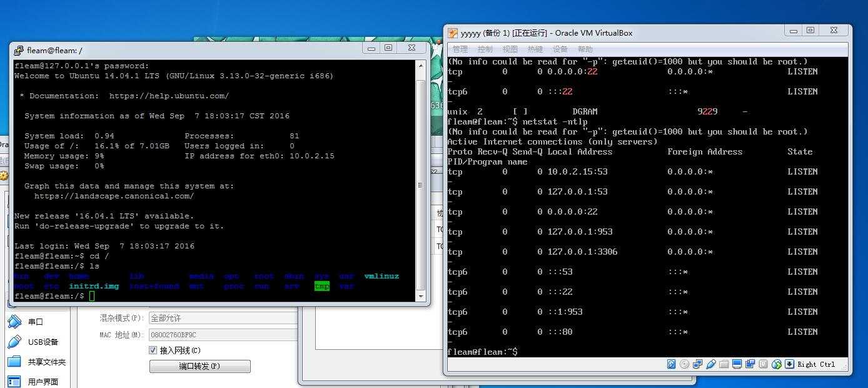The width and height of the screenshot is (868, 388).
Task: Open the 视图 menu in VirtualBox VM window
Action: (x=510, y=49)
